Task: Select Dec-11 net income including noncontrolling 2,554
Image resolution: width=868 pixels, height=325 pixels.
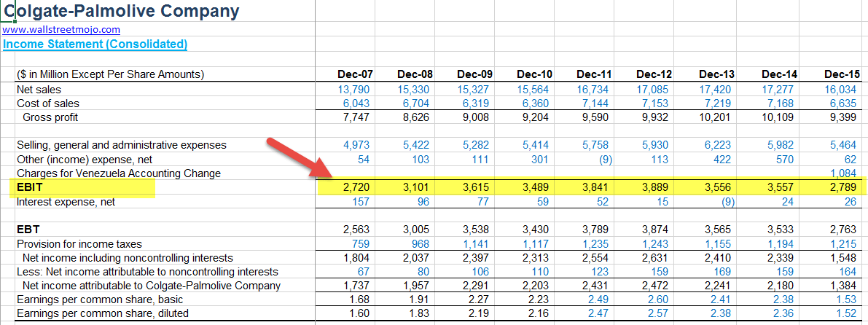Action: tap(595, 258)
